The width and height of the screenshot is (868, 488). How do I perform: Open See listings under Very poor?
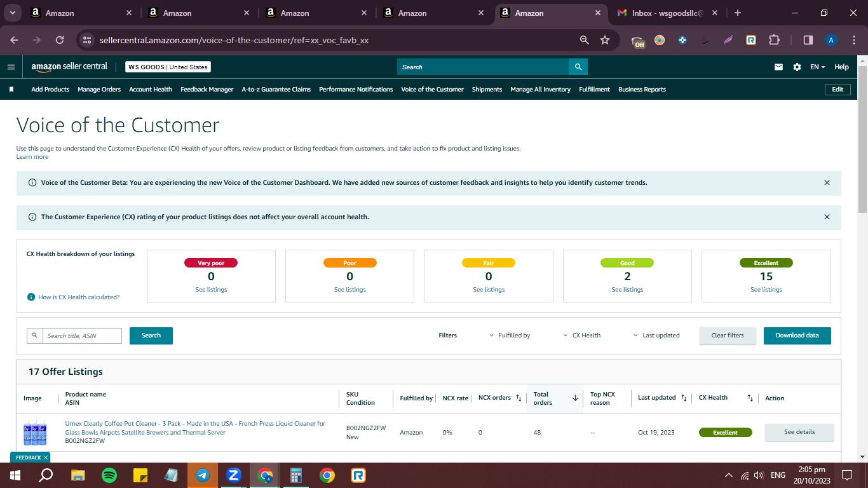click(212, 290)
